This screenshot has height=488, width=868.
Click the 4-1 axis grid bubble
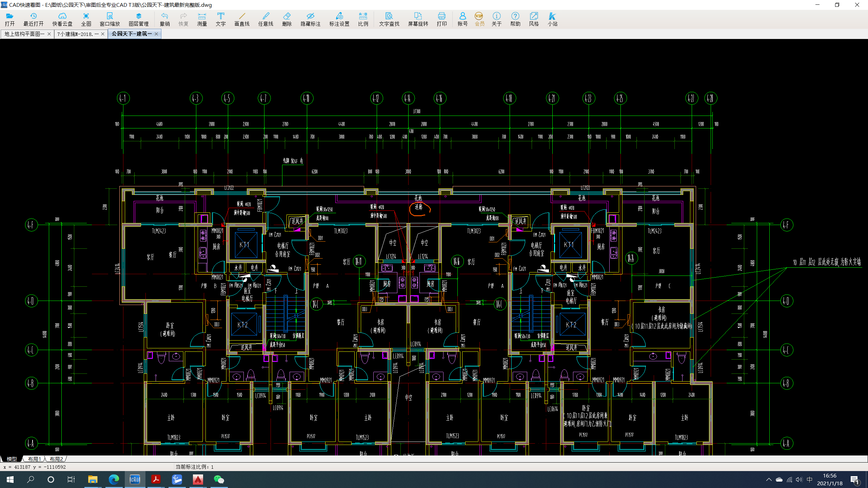tap(123, 98)
